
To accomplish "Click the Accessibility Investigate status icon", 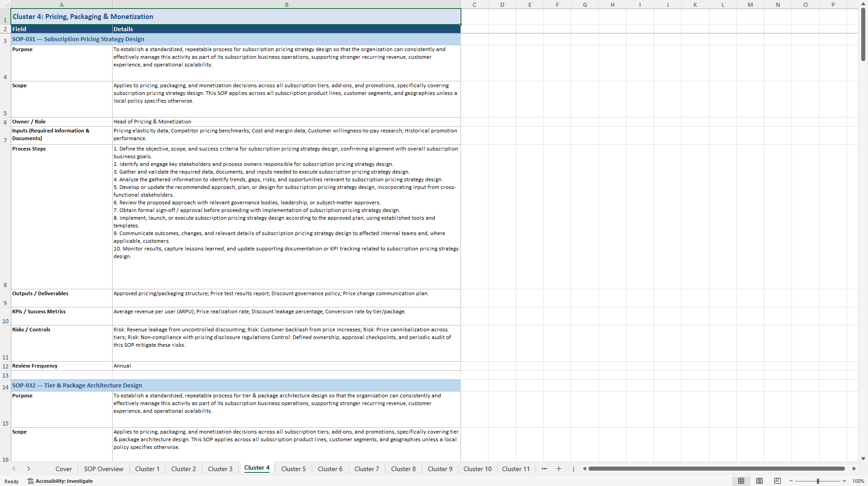I will click(x=31, y=481).
